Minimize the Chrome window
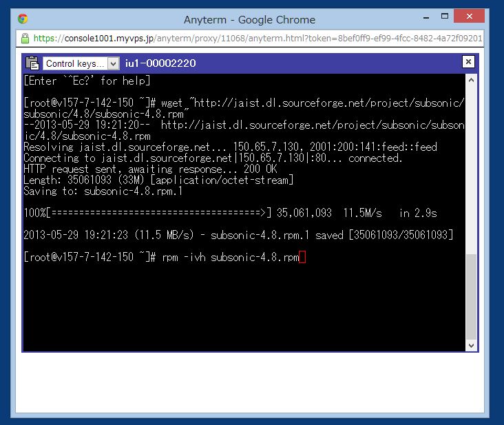 pyautogui.click(x=426, y=18)
